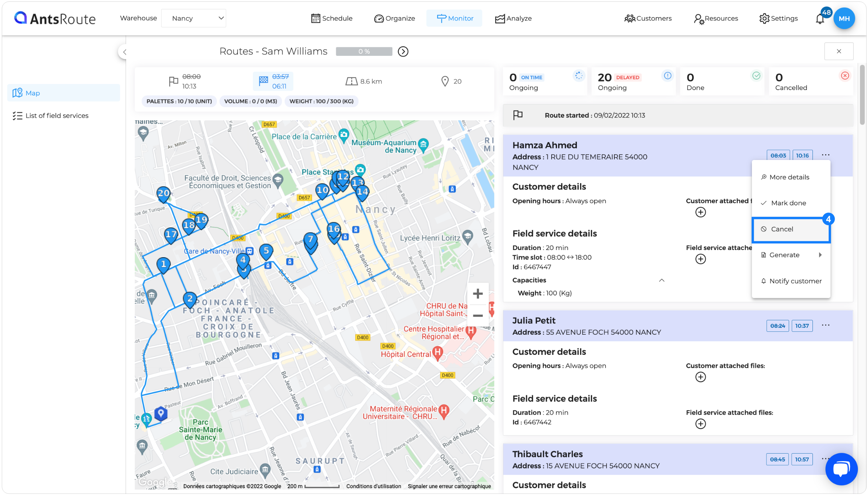Image resolution: width=868 pixels, height=495 pixels.
Task: Open Conditions d'utilisation link on map
Action: [374, 486]
